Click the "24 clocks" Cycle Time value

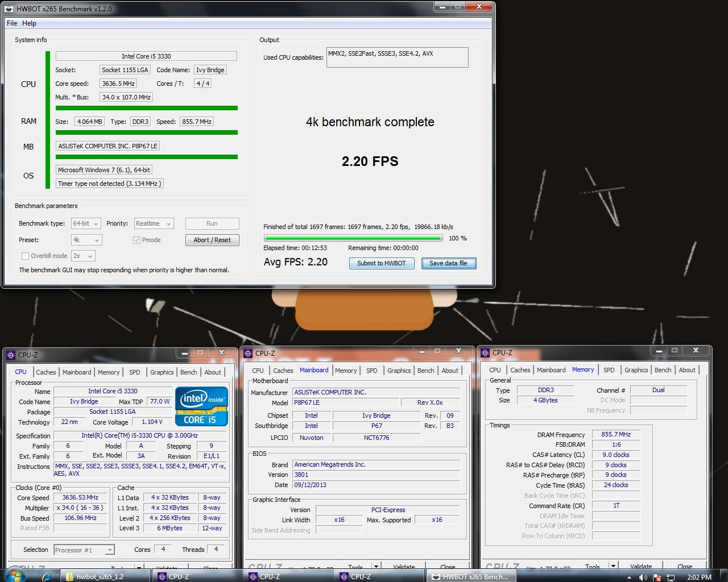point(616,485)
